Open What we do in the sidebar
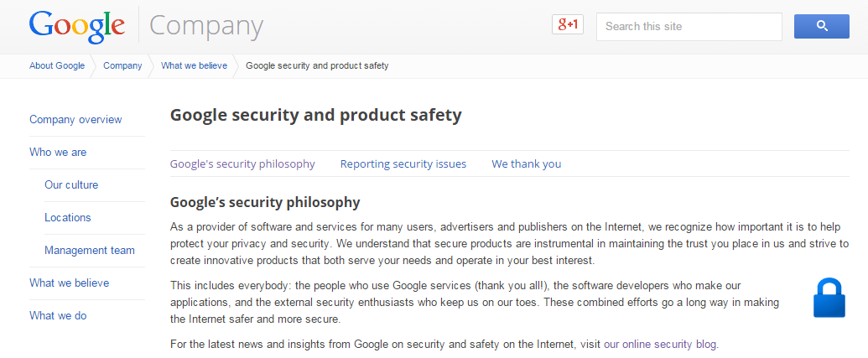Viewport: 868px width, 358px height. click(x=58, y=315)
